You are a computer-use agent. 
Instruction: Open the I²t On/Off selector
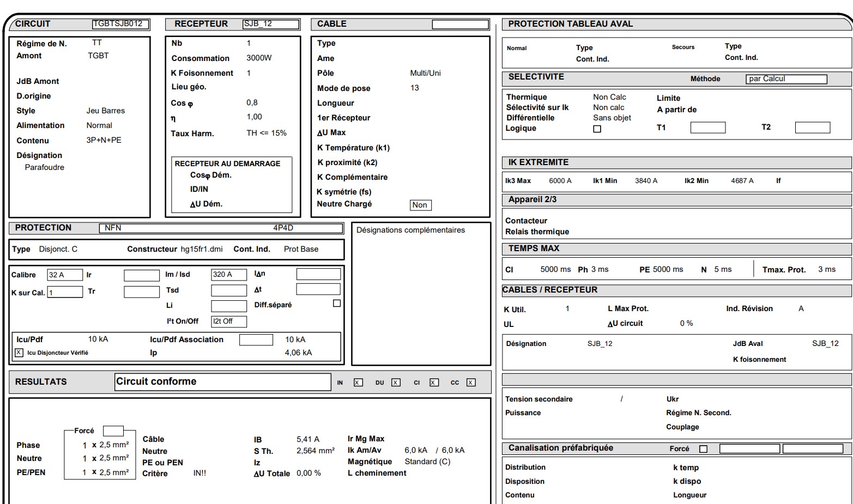coord(229,321)
